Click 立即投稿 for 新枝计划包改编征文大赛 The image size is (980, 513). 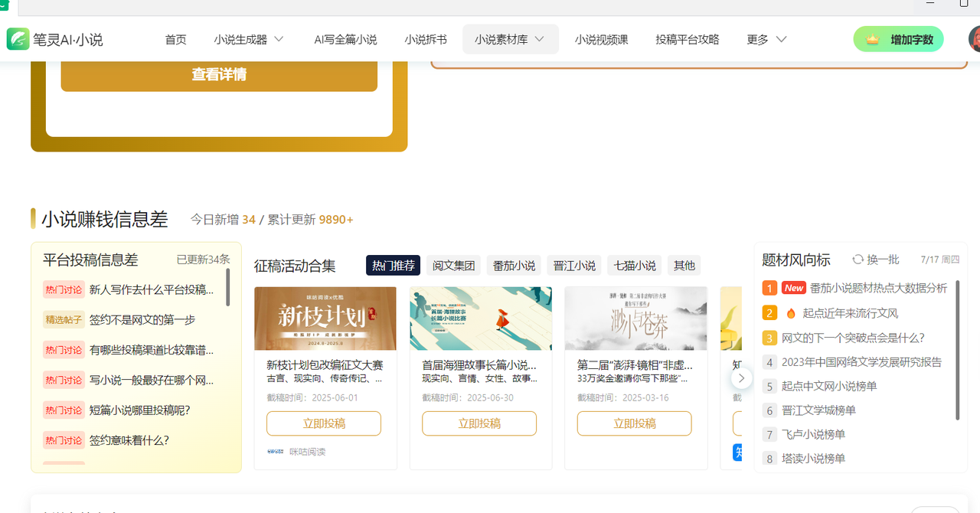[324, 423]
